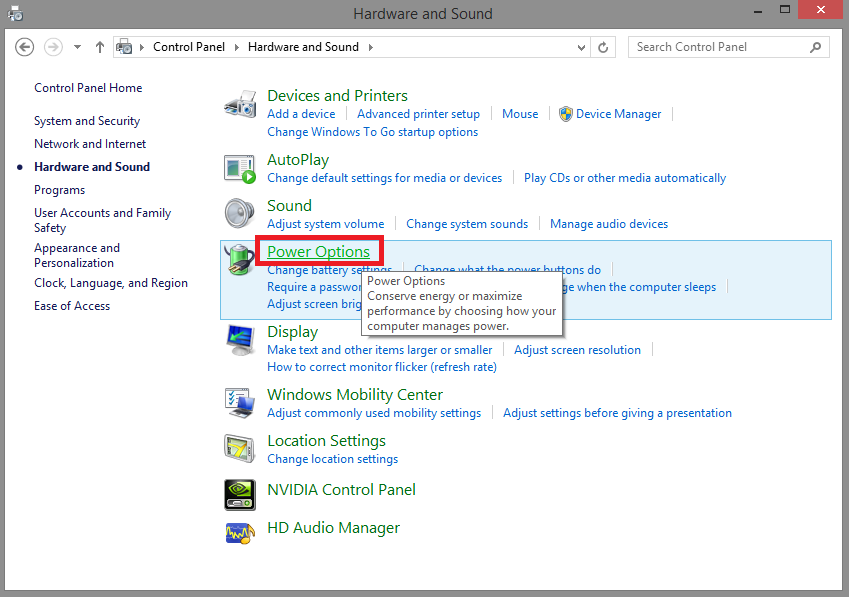
Task: Click the Back navigation arrow
Action: pyautogui.click(x=25, y=47)
